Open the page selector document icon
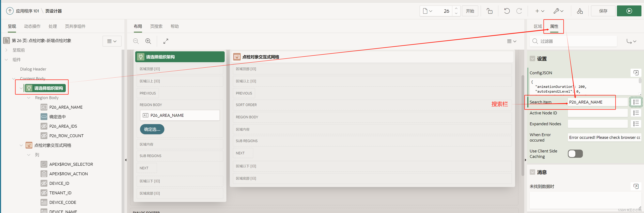 [428, 11]
